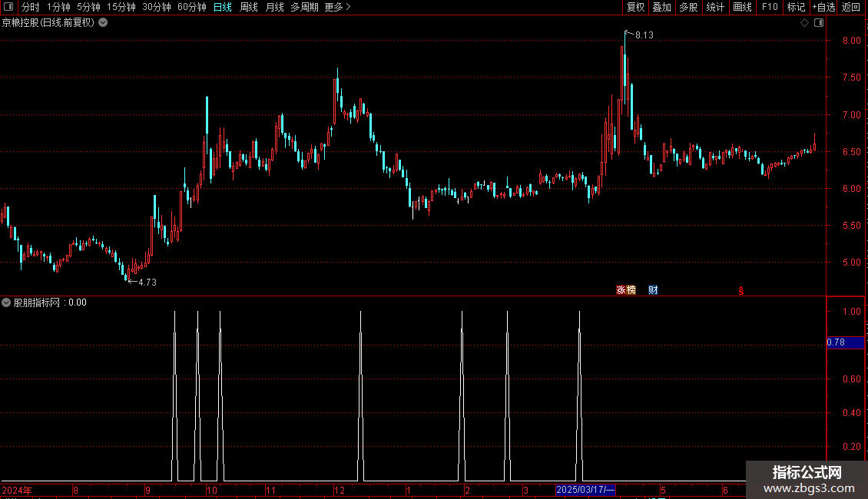The width and height of the screenshot is (868, 499).
Task: Click the 涨榜 event marker
Action: pyautogui.click(x=626, y=290)
